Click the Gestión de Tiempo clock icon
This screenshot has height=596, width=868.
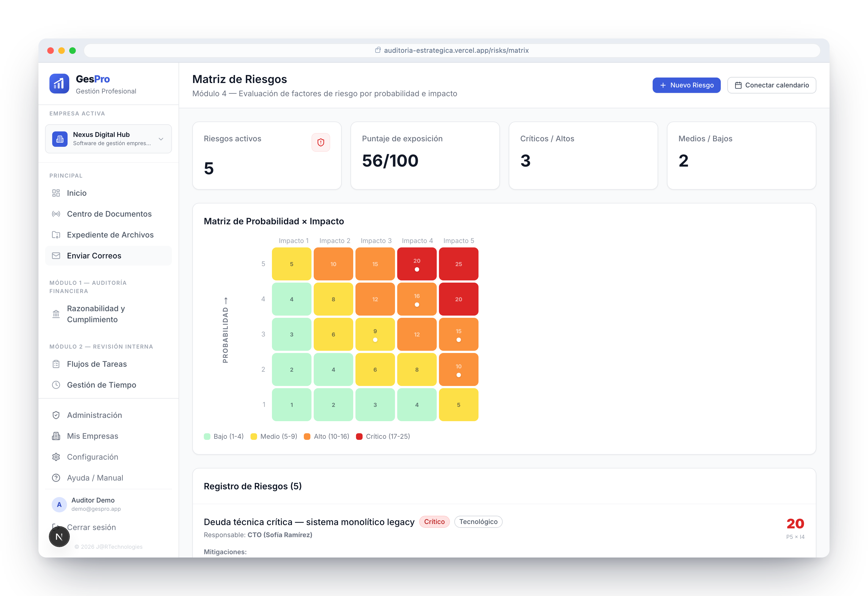(56, 385)
